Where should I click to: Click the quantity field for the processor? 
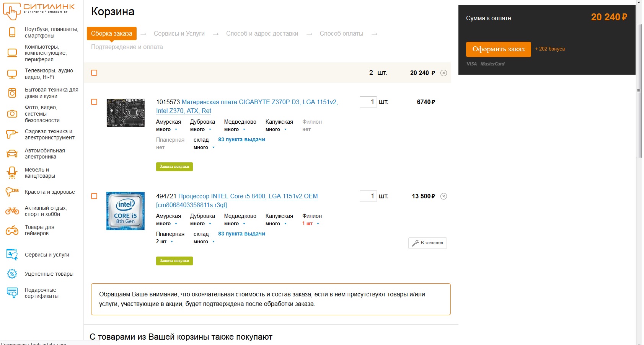368,196
